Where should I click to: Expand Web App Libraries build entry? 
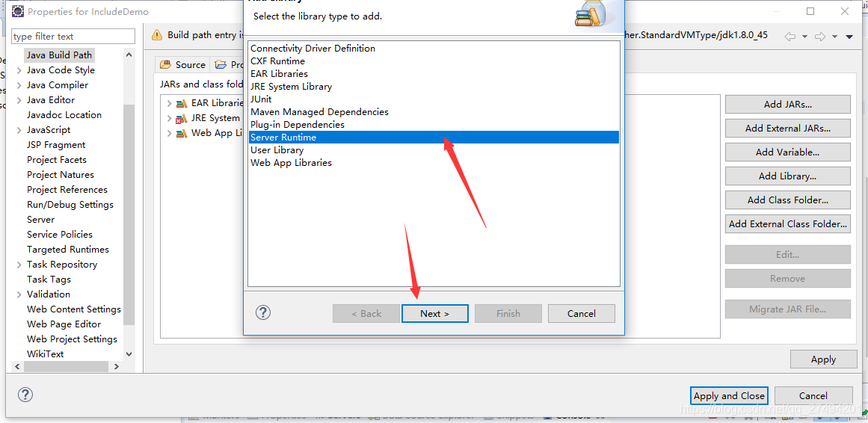tap(170, 133)
